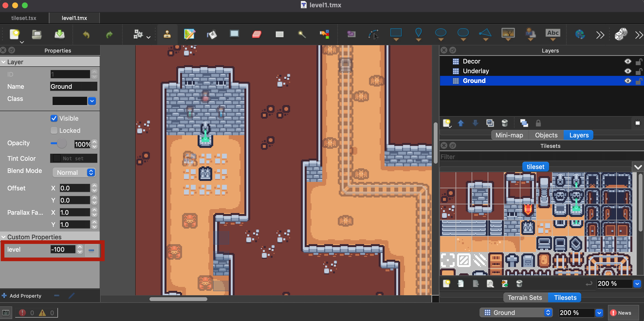Viewport: 644px width, 321px height.
Task: Activate the Magic Wand tool
Action: (x=302, y=34)
